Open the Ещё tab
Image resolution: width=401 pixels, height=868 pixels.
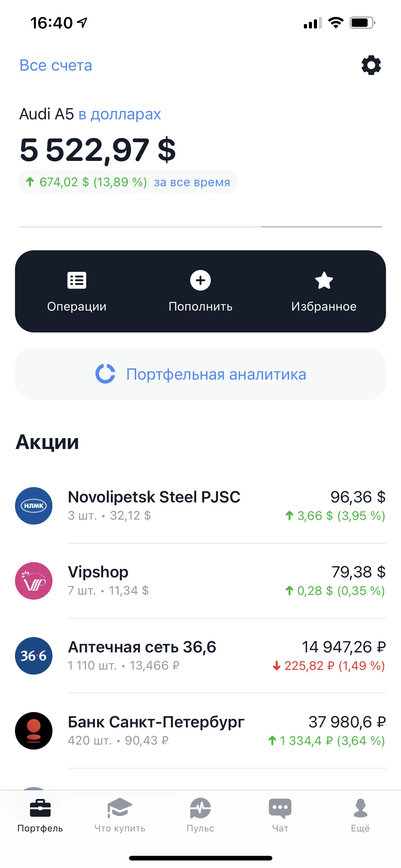(x=360, y=815)
